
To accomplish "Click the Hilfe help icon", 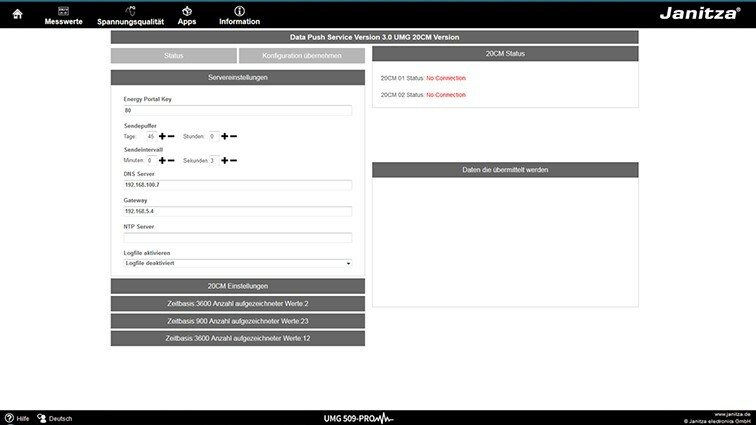I will 17,418.
